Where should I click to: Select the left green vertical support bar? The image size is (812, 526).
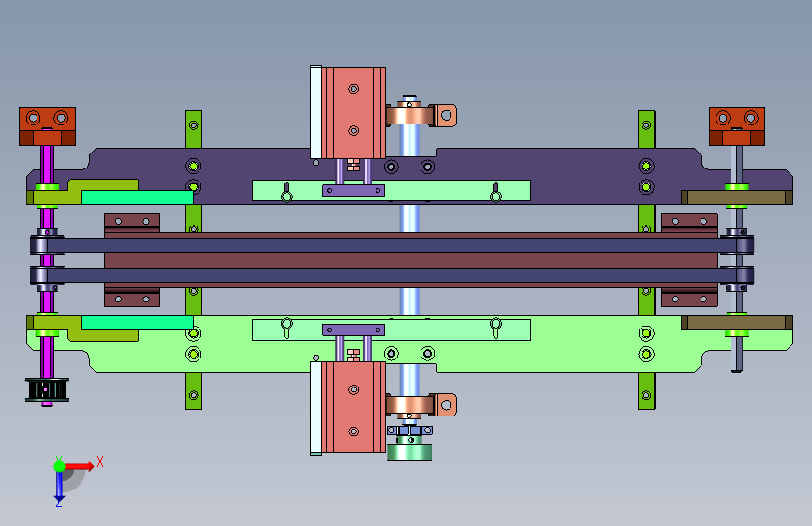click(x=194, y=260)
